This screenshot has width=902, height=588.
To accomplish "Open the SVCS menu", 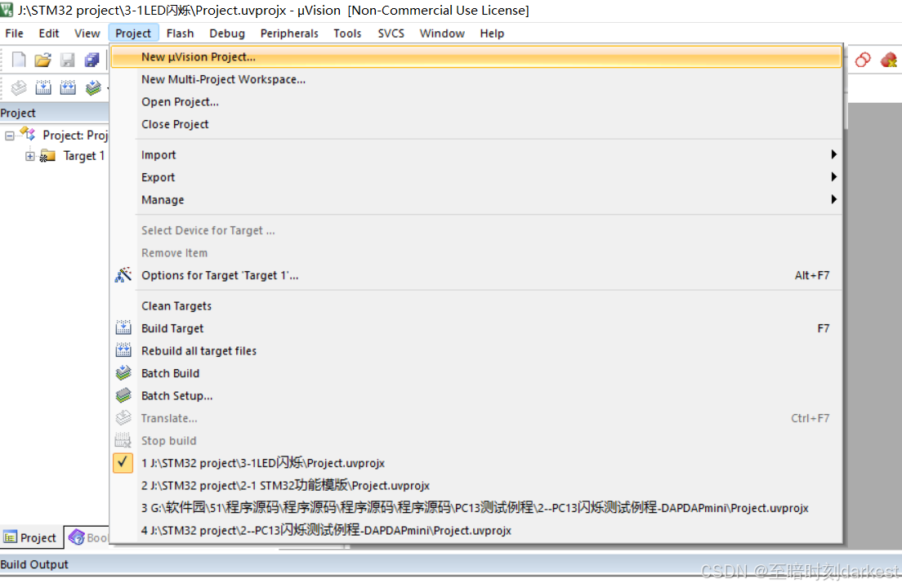I will point(391,33).
